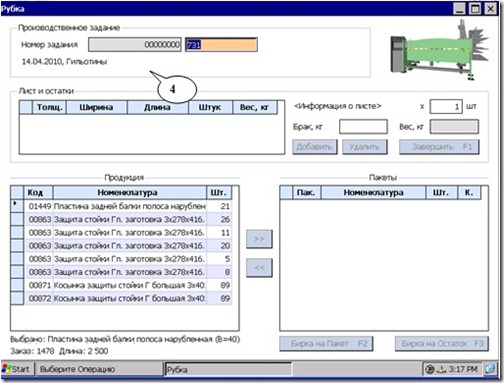Click the Завершить F1 button
504x383 pixels.
(439, 147)
